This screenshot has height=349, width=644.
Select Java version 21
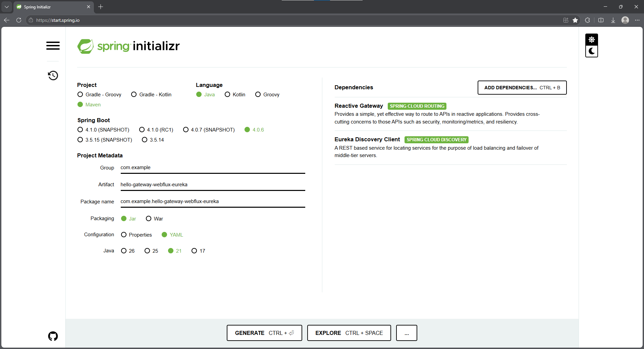click(175, 251)
